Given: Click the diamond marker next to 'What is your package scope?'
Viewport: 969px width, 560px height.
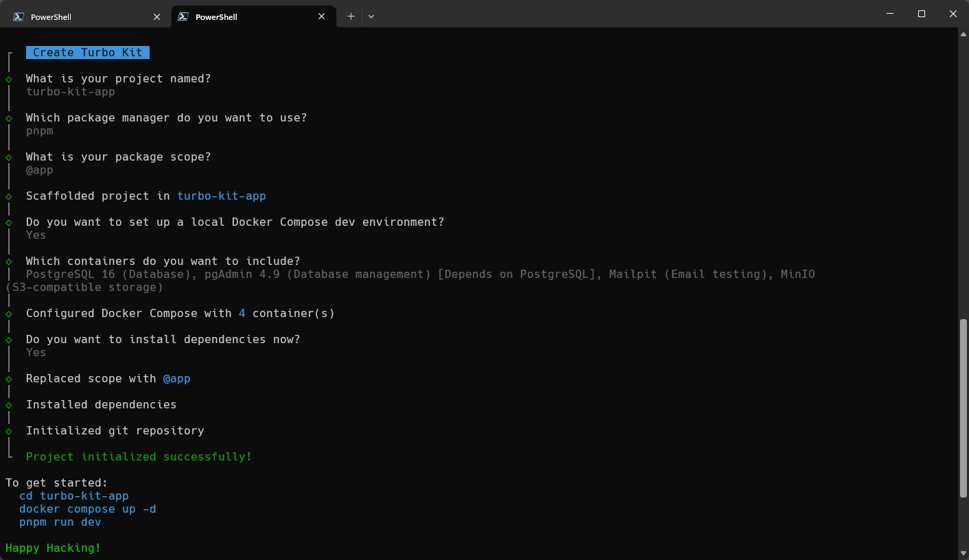Looking at the screenshot, I should pos(9,157).
